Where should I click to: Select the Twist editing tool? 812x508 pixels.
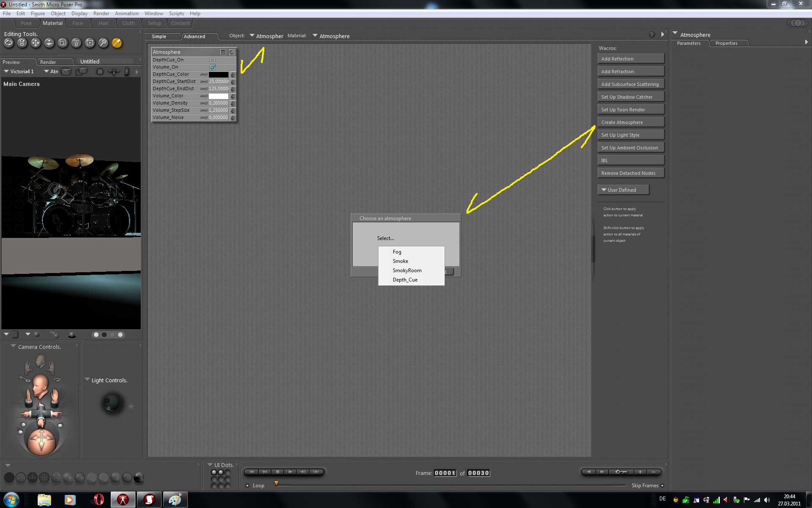coord(22,43)
